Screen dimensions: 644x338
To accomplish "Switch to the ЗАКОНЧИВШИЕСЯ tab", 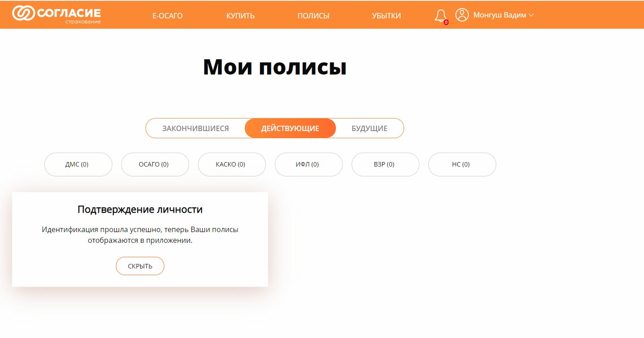I will [x=195, y=128].
